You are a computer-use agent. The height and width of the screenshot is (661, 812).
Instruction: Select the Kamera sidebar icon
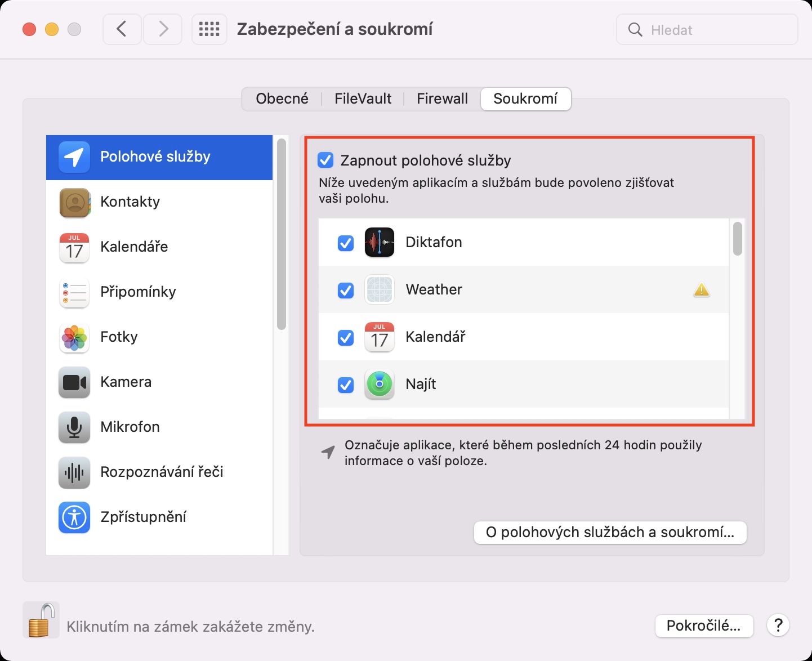[x=74, y=383]
